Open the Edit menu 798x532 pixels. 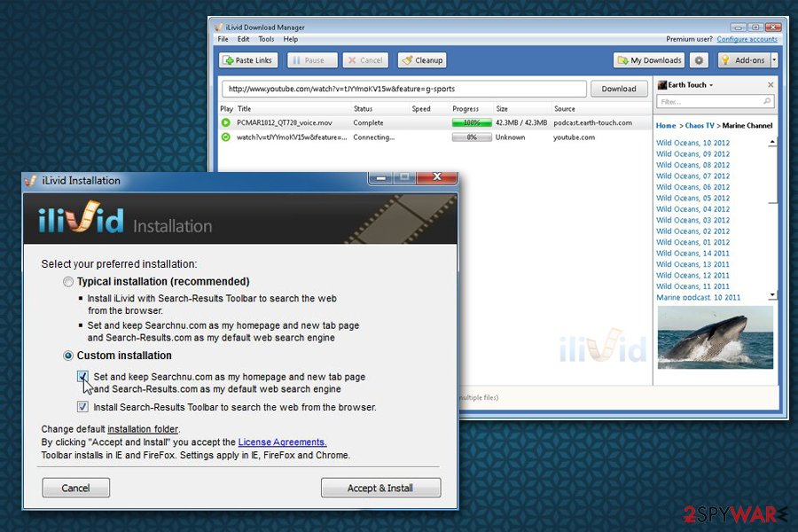click(243, 39)
